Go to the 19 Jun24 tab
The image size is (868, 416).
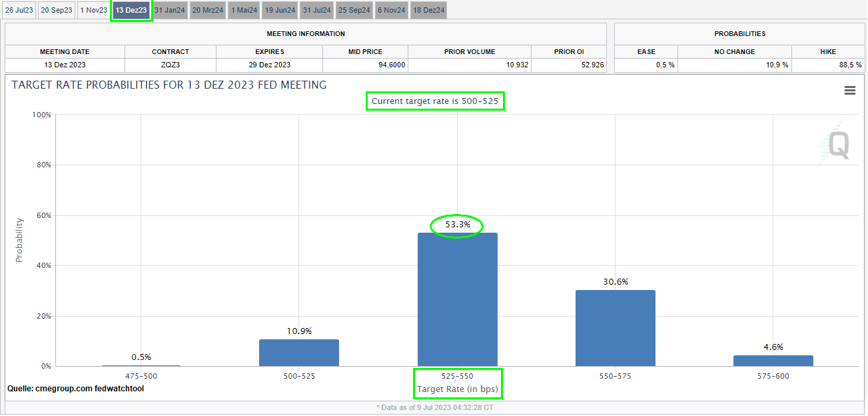pyautogui.click(x=279, y=10)
